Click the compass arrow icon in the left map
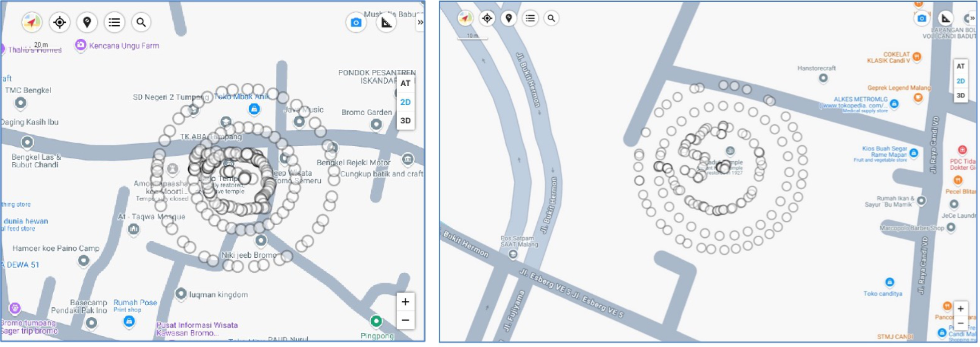Viewport: 980px width, 347px height. (x=32, y=22)
